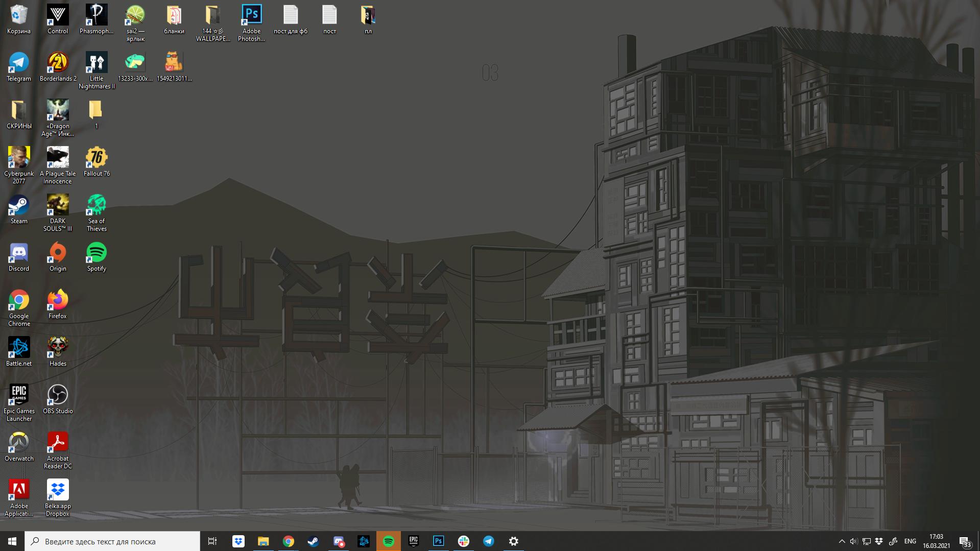Image resolution: width=980 pixels, height=551 pixels.
Task: Select the Google Chrome desktop shortcut
Action: [19, 308]
